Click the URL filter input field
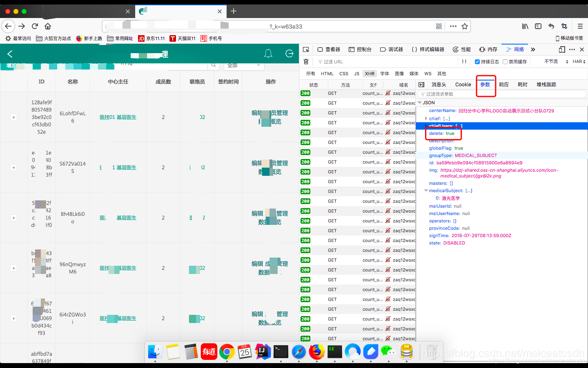This screenshot has height=368, width=588. (x=386, y=61)
